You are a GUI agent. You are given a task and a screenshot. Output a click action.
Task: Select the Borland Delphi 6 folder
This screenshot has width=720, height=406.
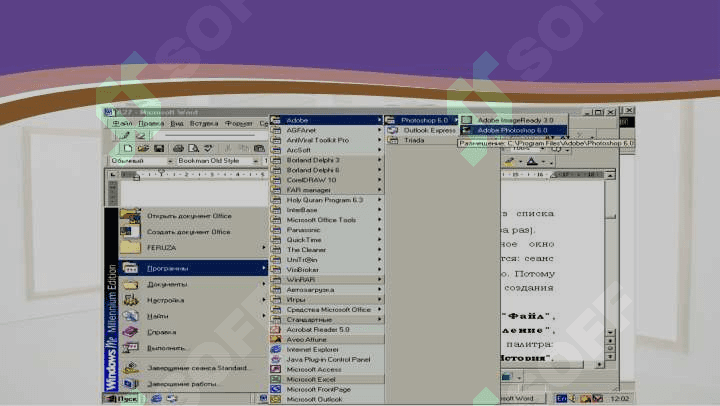tap(326, 170)
